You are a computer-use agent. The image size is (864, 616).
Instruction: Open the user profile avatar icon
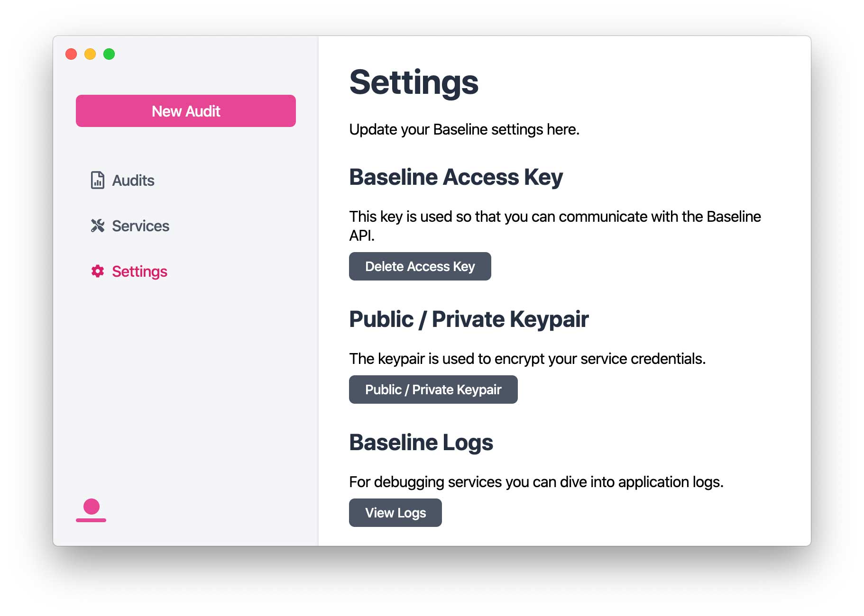[91, 510]
